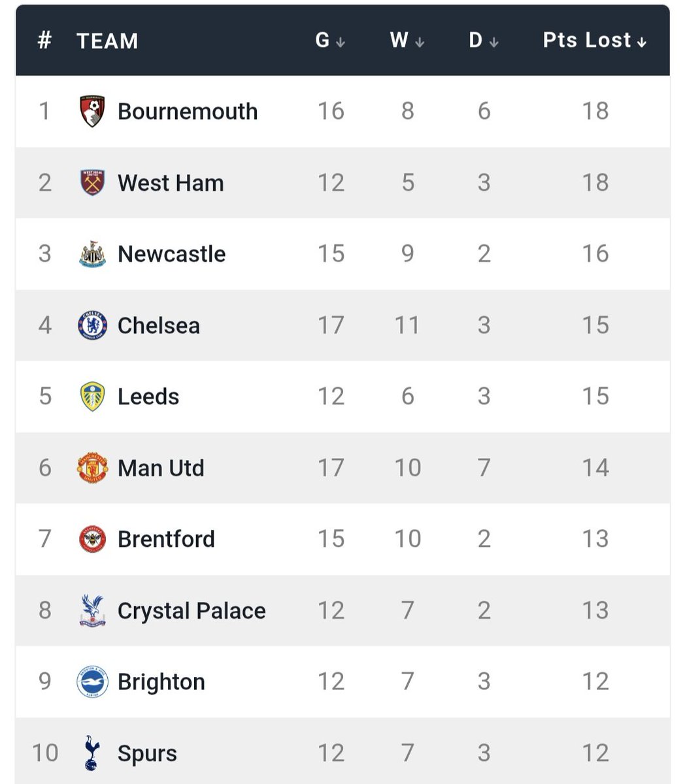Click the Spurs cockerel crest

pyautogui.click(x=92, y=753)
